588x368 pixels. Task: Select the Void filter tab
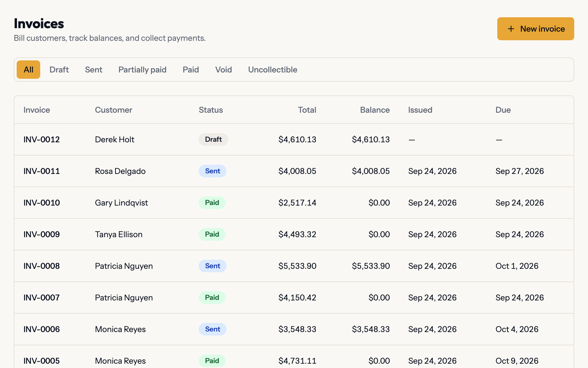(223, 70)
